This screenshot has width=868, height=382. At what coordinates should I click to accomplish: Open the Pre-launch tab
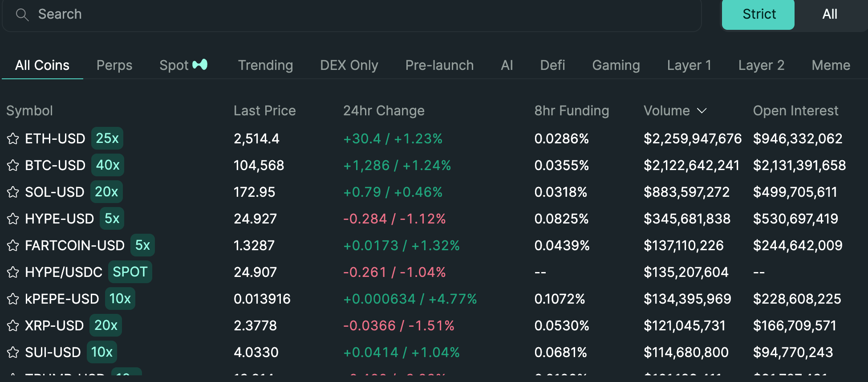pos(439,65)
